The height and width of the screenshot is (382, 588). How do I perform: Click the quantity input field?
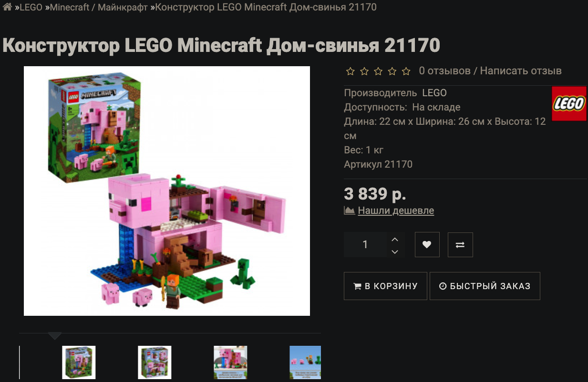(x=365, y=245)
